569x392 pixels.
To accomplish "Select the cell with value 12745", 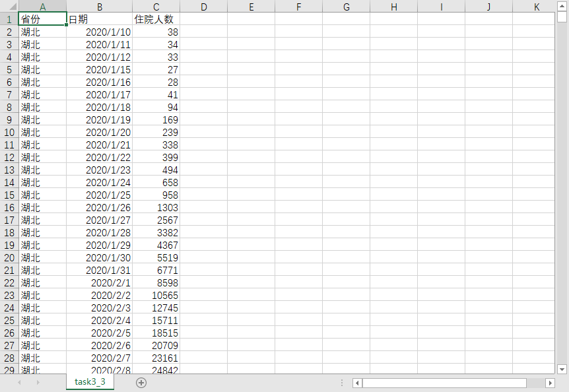I will click(156, 308).
